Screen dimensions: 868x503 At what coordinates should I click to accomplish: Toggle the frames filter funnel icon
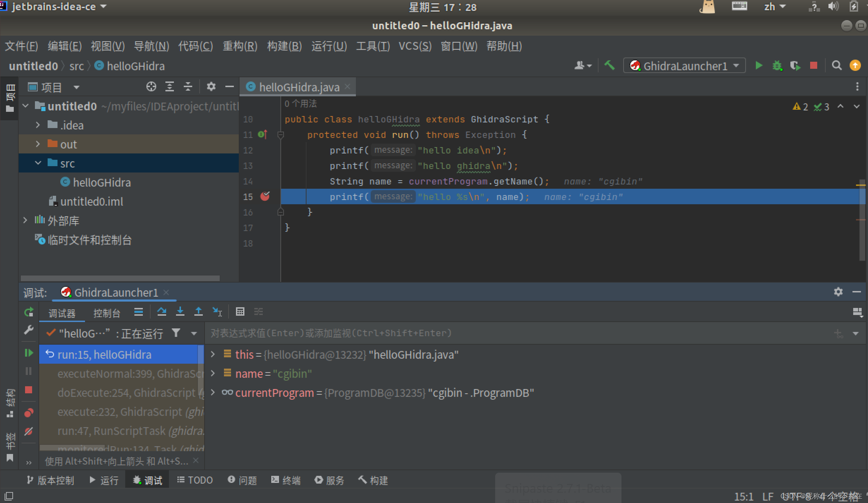176,333
